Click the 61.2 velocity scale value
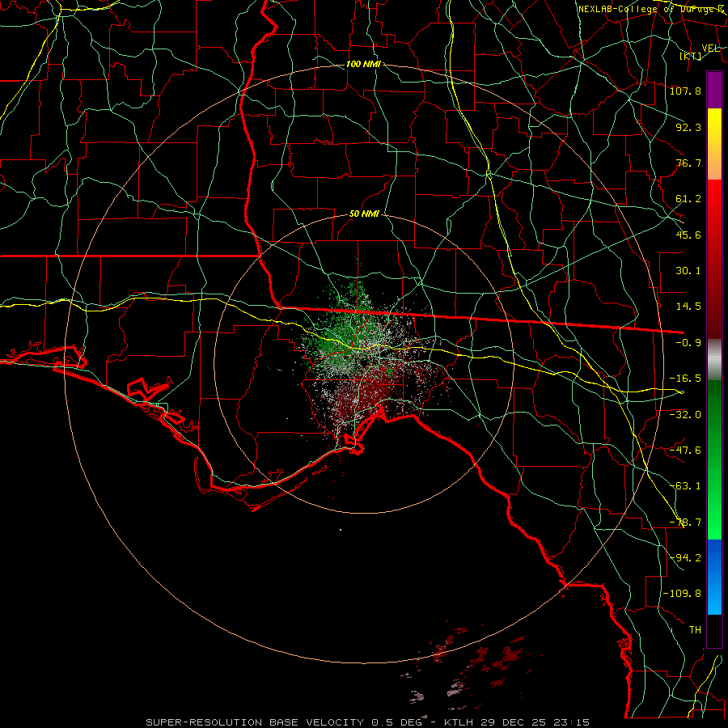The height and width of the screenshot is (728, 728). pyautogui.click(x=688, y=199)
